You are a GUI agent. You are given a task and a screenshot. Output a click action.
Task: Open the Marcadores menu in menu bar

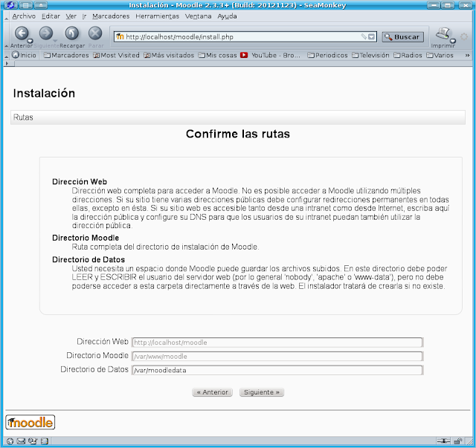[x=111, y=16]
